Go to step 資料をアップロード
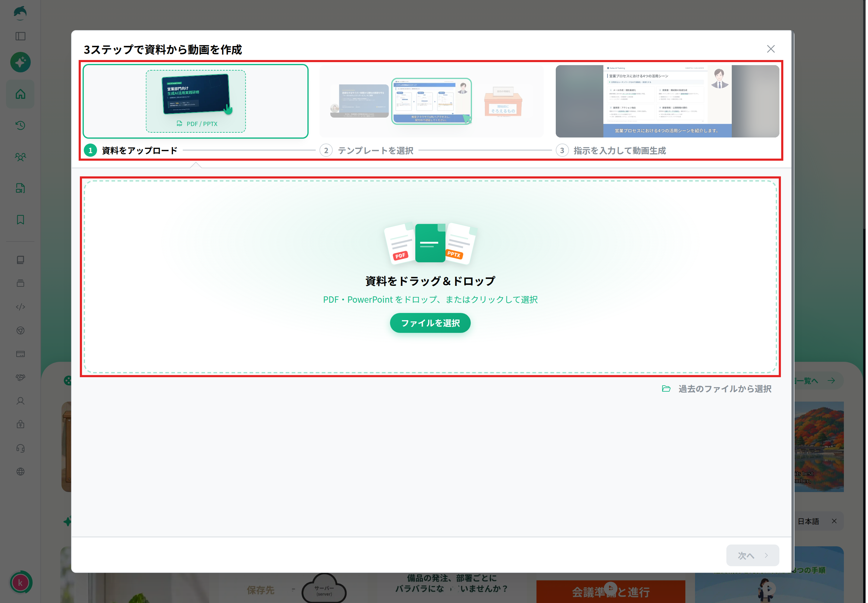 (131, 151)
